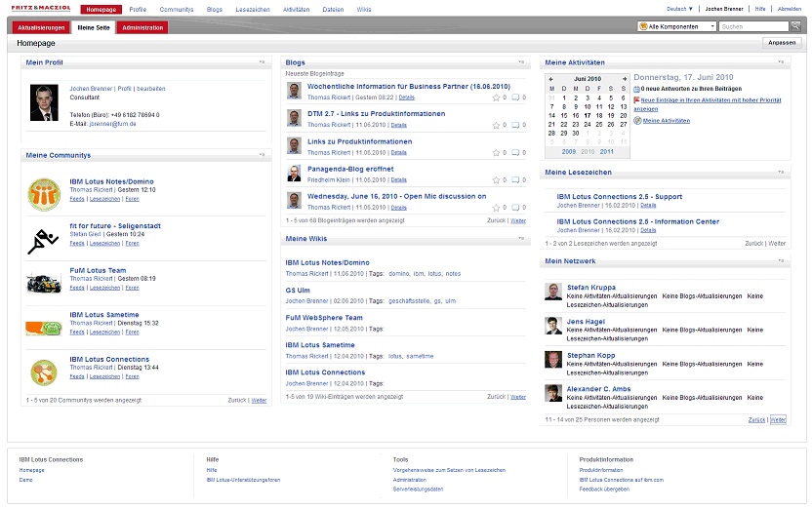Open Produktinformation link in footer
Viewport: 812px width, 509px height.
[601, 470]
